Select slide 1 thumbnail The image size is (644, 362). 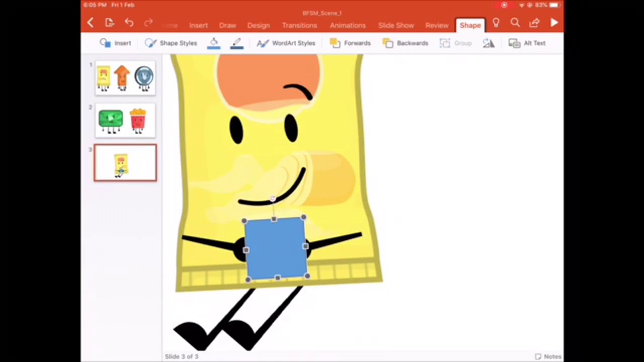coord(125,78)
